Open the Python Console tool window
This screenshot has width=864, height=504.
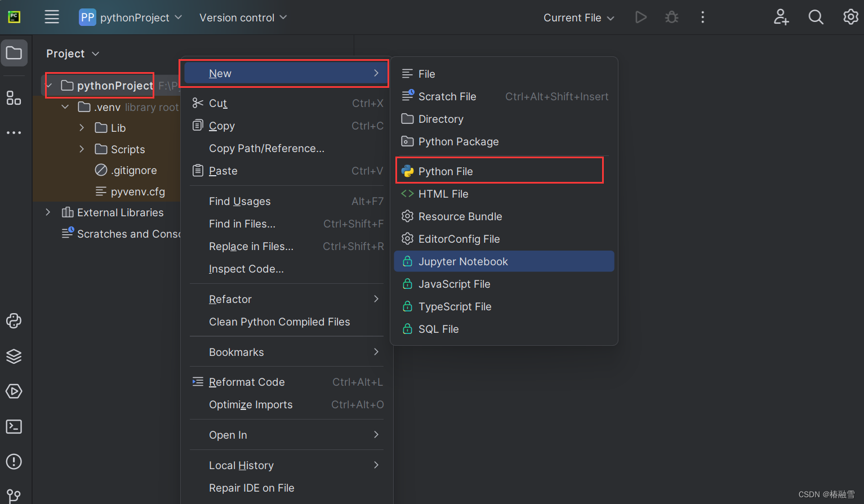point(14,321)
